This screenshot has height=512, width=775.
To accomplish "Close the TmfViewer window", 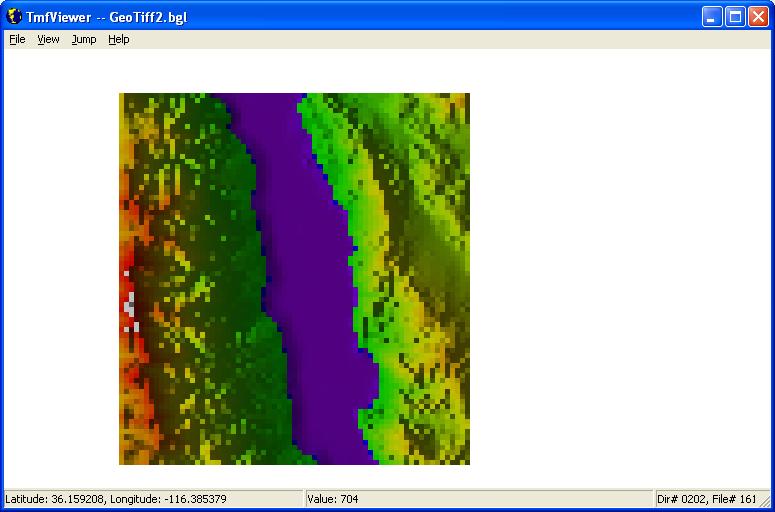I will [758, 17].
